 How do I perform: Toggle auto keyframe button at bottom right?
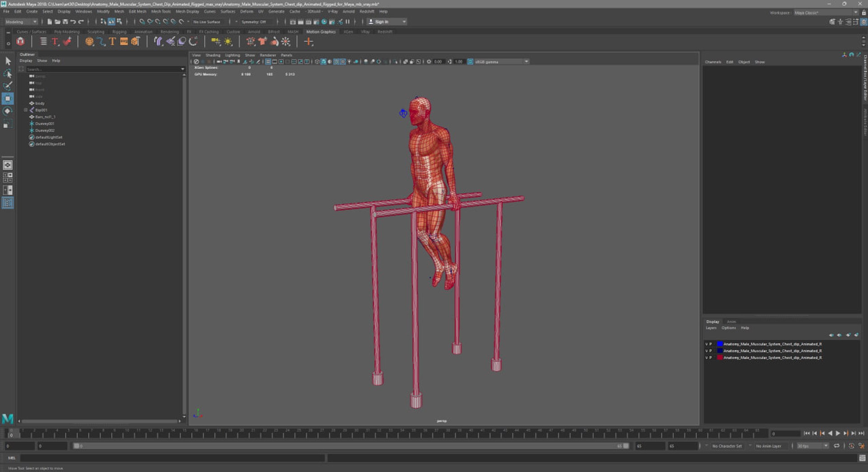point(851,446)
